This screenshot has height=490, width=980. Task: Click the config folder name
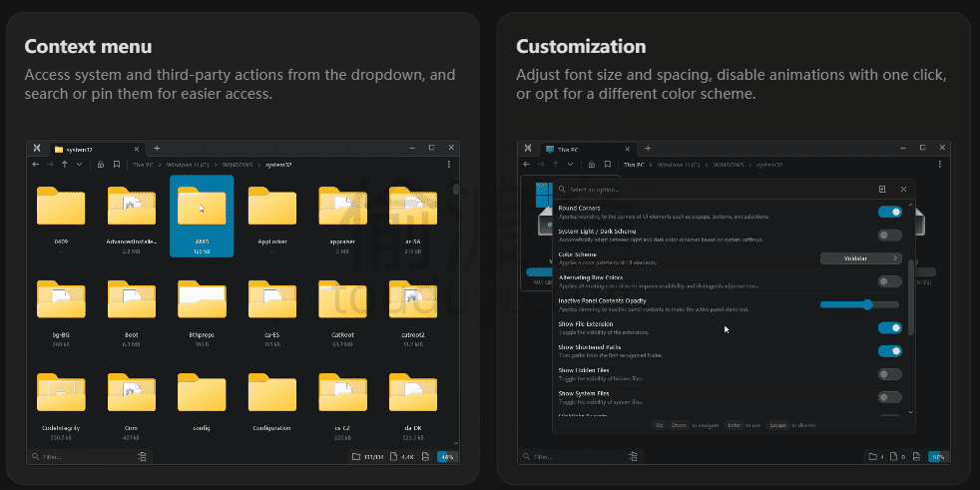tap(202, 428)
